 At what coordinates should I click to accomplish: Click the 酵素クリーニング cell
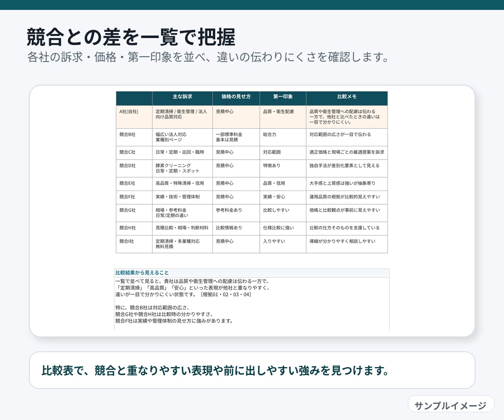click(x=182, y=169)
